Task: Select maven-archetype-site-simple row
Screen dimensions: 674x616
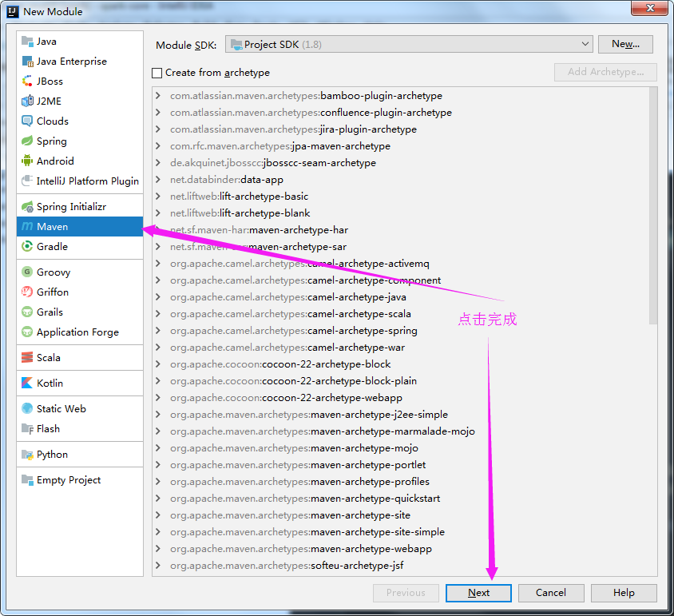Action: pyautogui.click(x=400, y=531)
